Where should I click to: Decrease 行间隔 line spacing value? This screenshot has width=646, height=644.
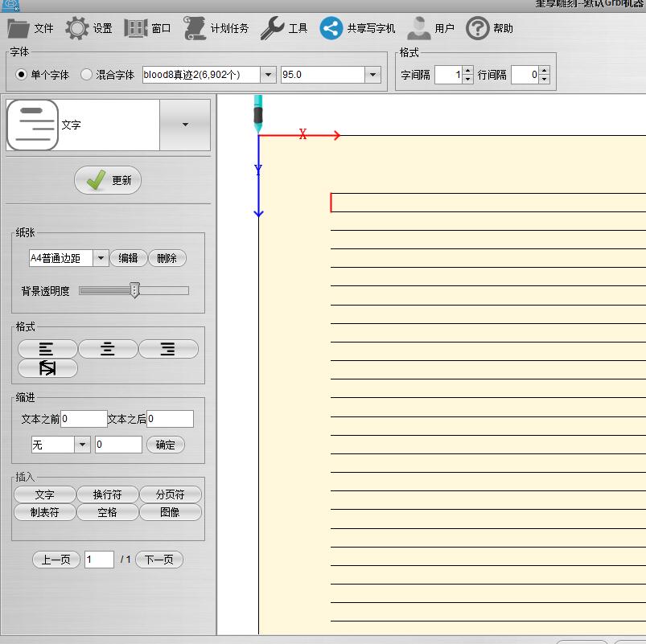545,79
